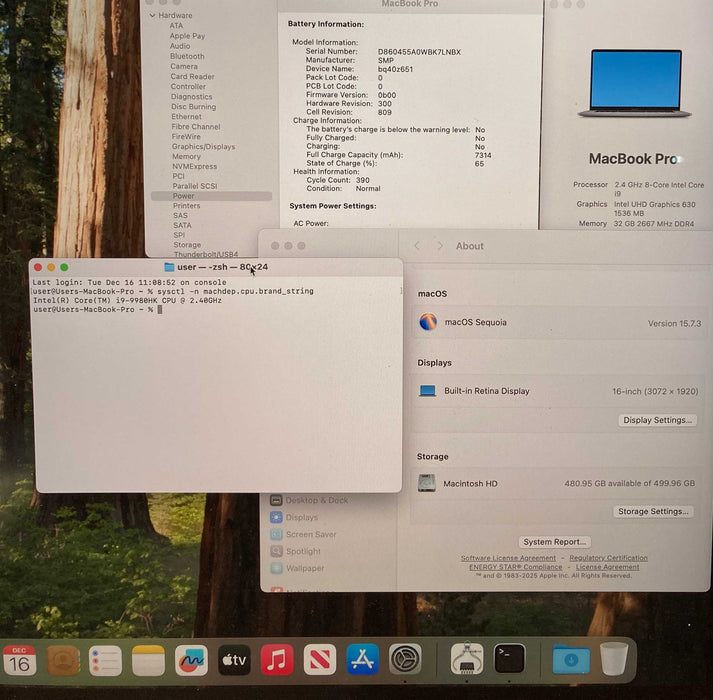Select Controller in System Information sidebar
Screen dimensions: 713x700
[x=188, y=86]
